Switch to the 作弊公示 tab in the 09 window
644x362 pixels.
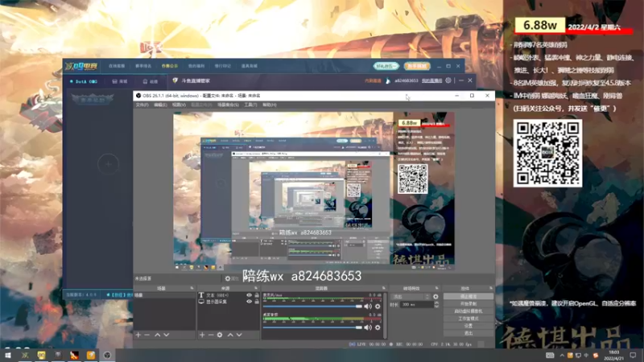170,66
